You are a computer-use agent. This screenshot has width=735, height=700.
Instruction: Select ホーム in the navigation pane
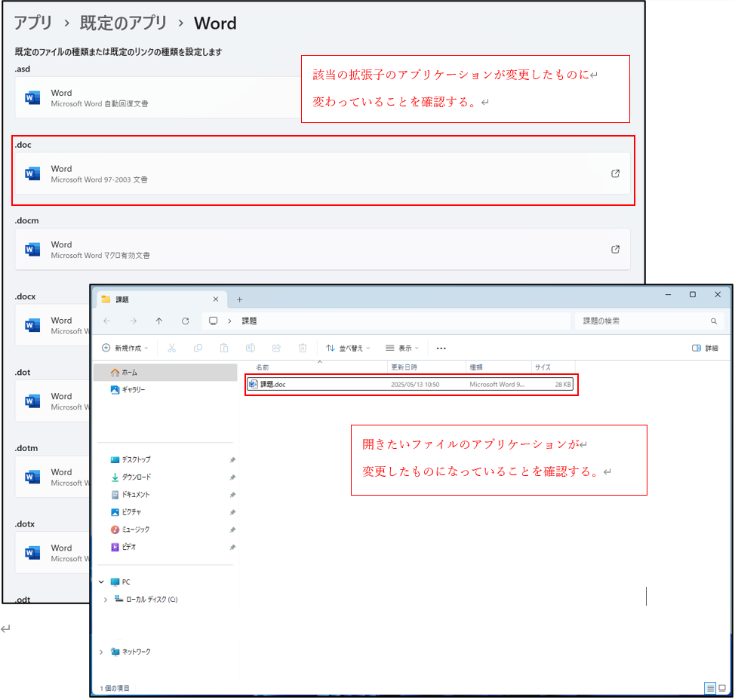click(165, 373)
